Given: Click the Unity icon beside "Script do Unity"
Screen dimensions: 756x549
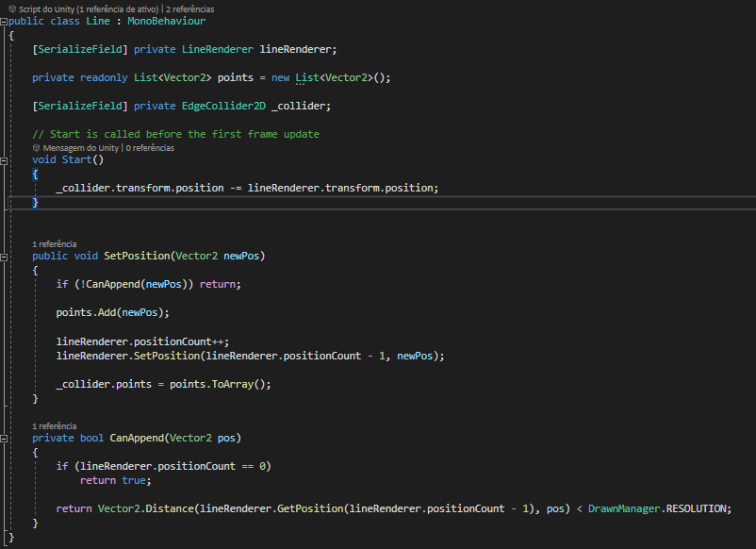Looking at the screenshot, I should click(x=10, y=8).
